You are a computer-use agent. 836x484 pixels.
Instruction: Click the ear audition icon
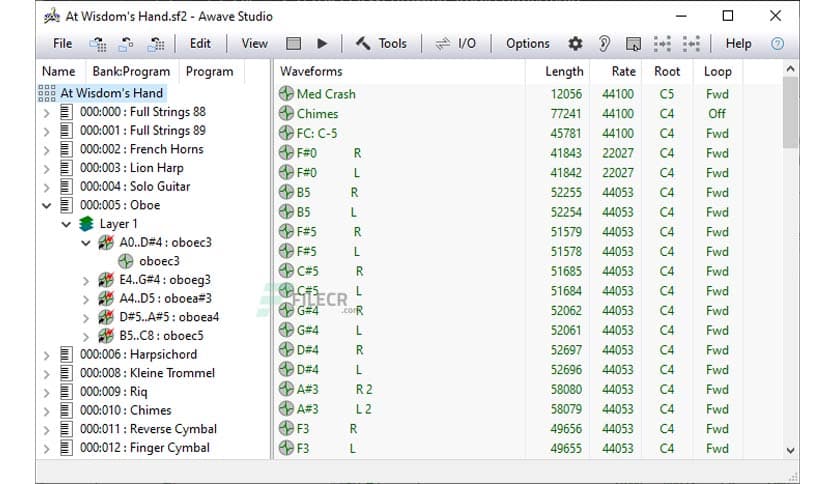tap(604, 44)
